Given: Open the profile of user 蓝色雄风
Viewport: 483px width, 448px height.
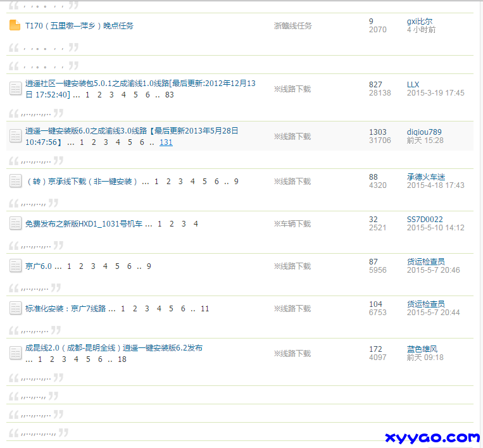Looking at the screenshot, I should click(422, 349).
